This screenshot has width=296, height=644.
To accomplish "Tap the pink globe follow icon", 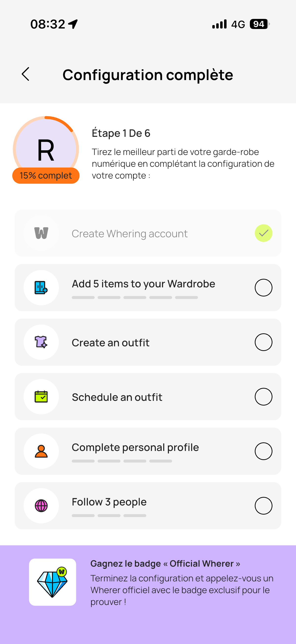I will pos(41,506).
